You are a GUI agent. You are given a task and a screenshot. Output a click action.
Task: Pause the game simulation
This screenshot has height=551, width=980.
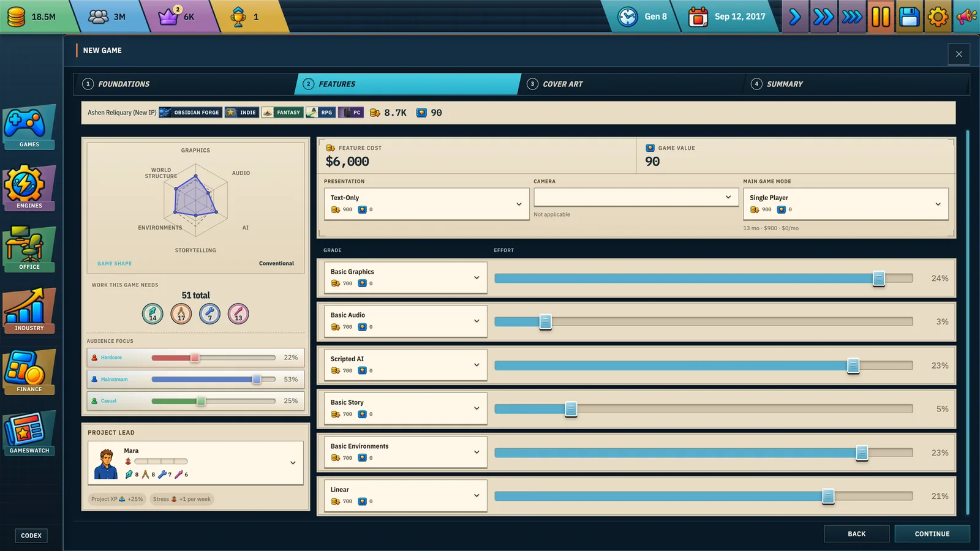(881, 17)
